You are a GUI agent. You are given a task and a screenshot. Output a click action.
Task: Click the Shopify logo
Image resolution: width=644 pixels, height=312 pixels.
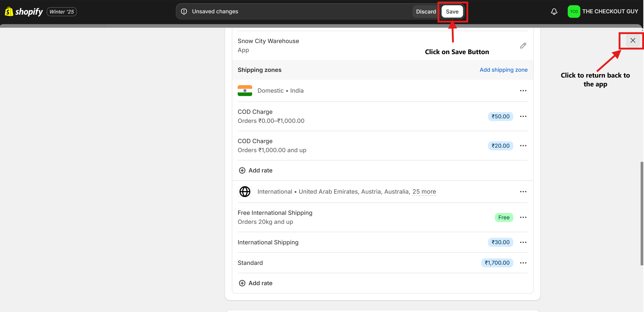[24, 11]
